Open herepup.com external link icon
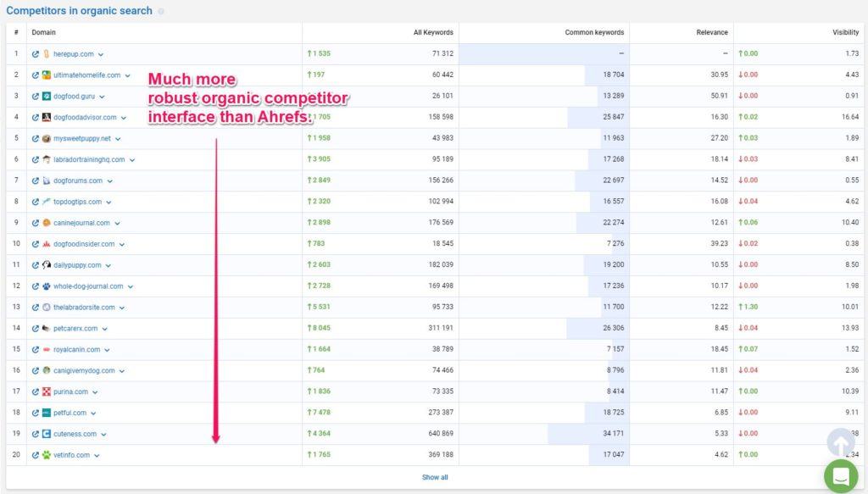 click(36, 54)
